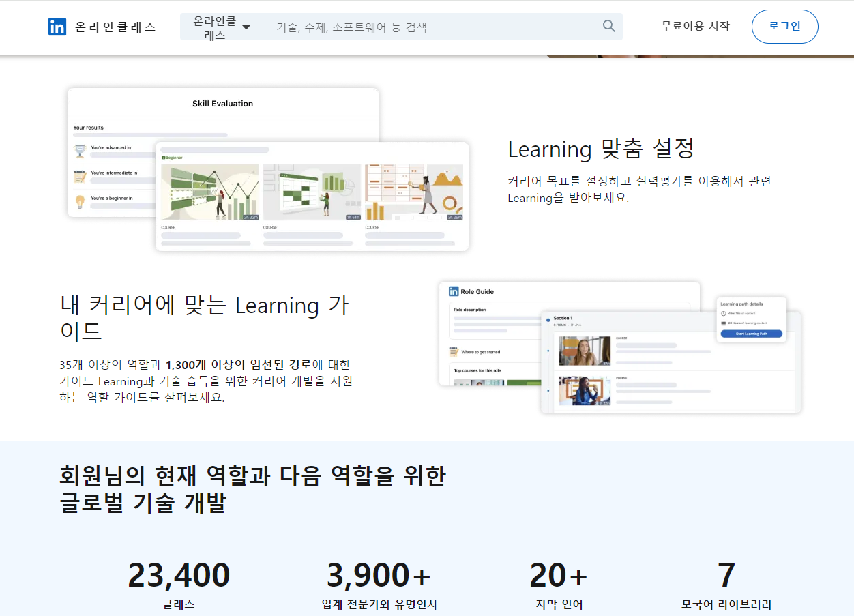The image size is (854, 616).
Task: Click the 글로벌 기술 개발 section heading
Action: point(252,489)
